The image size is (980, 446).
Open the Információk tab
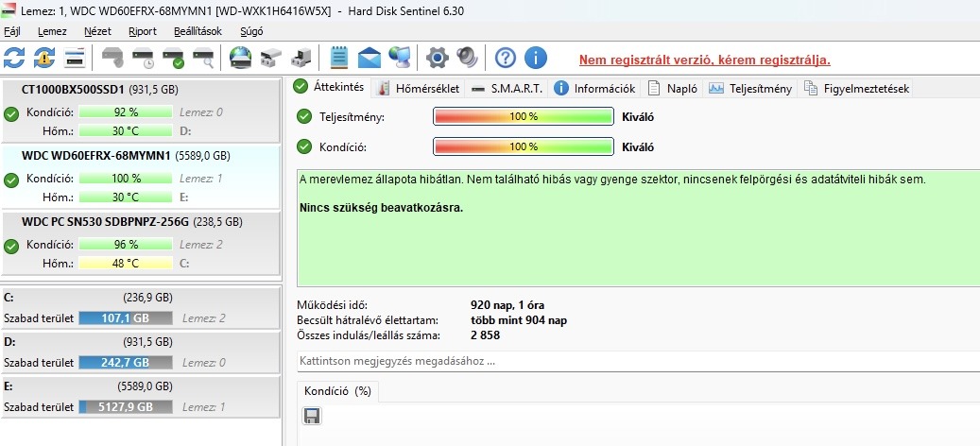(x=595, y=89)
